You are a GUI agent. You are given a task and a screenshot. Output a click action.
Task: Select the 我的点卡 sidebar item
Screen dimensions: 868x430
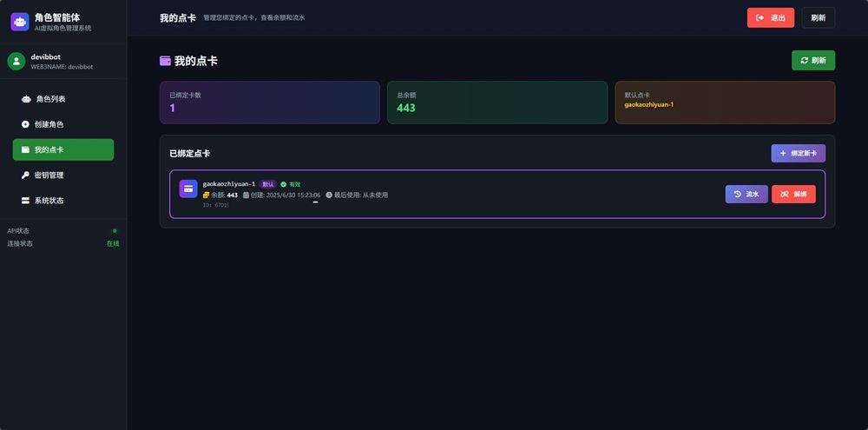tap(63, 149)
